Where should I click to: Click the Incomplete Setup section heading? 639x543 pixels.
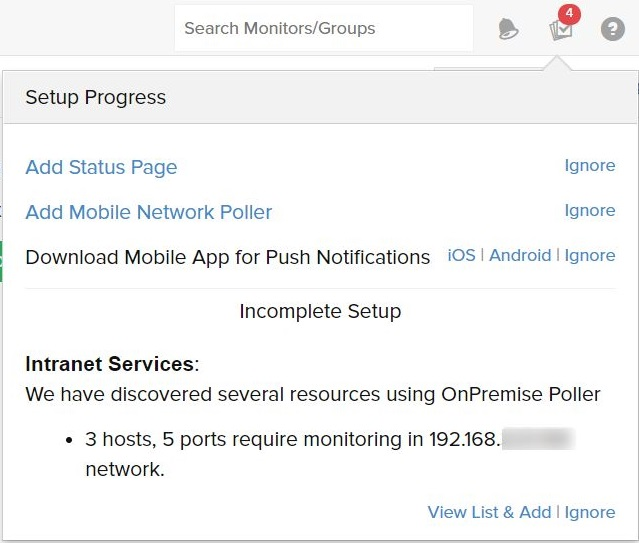[x=320, y=311]
